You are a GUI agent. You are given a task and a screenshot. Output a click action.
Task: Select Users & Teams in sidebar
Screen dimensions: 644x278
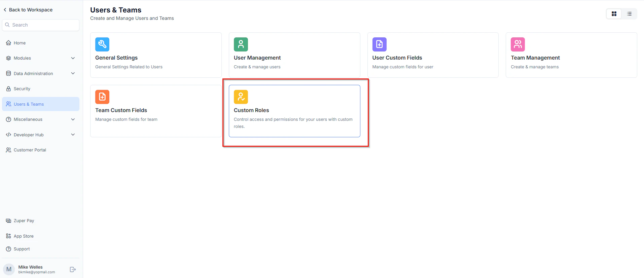coord(41,104)
